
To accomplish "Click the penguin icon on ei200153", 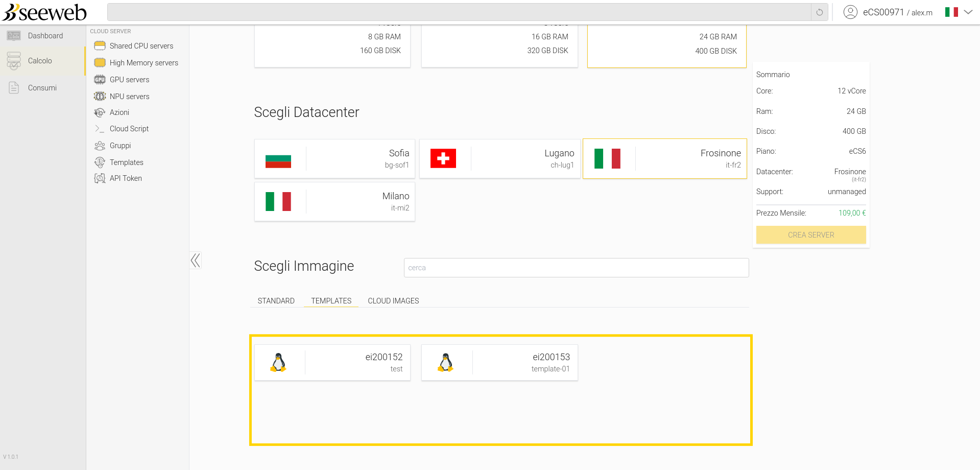I will pos(445,363).
